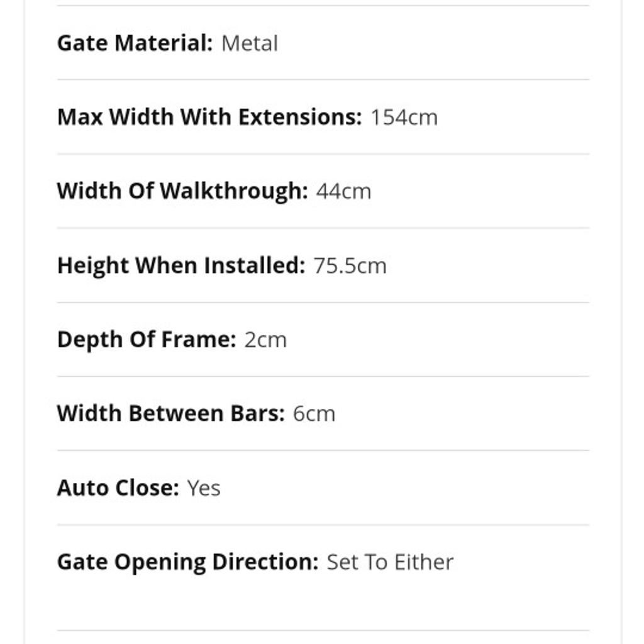Click the "Depth Of Frame:" label
The image size is (644, 644).
click(x=146, y=340)
